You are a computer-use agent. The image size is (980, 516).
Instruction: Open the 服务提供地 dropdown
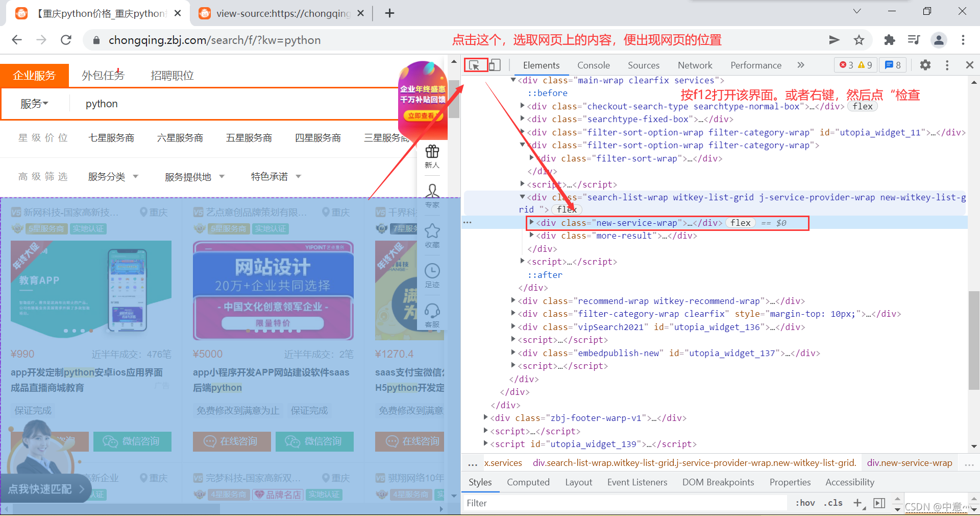(194, 177)
